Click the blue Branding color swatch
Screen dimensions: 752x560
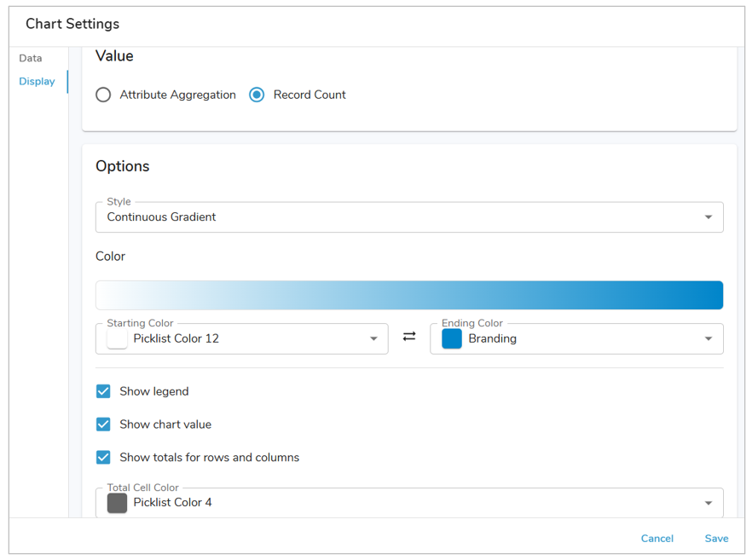[x=452, y=338]
